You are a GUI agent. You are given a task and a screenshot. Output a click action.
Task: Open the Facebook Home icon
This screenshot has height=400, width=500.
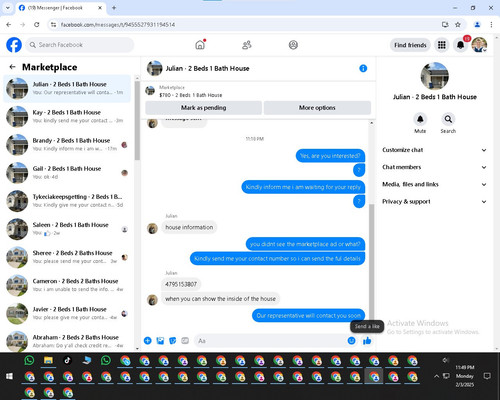[x=200, y=45]
